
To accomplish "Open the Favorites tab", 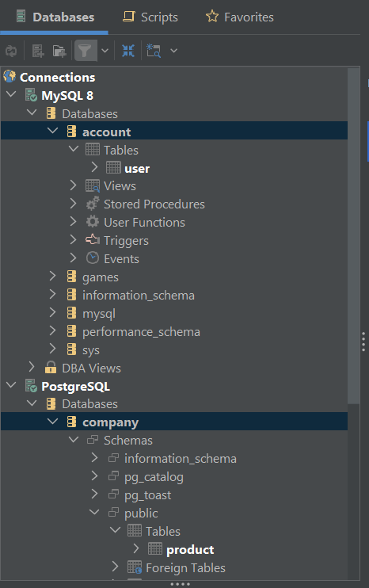I will [240, 17].
